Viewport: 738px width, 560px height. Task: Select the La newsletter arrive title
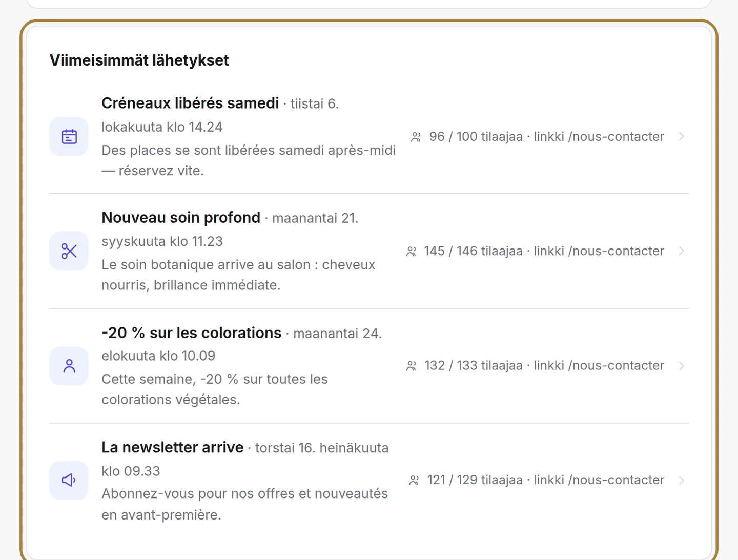coord(172,447)
